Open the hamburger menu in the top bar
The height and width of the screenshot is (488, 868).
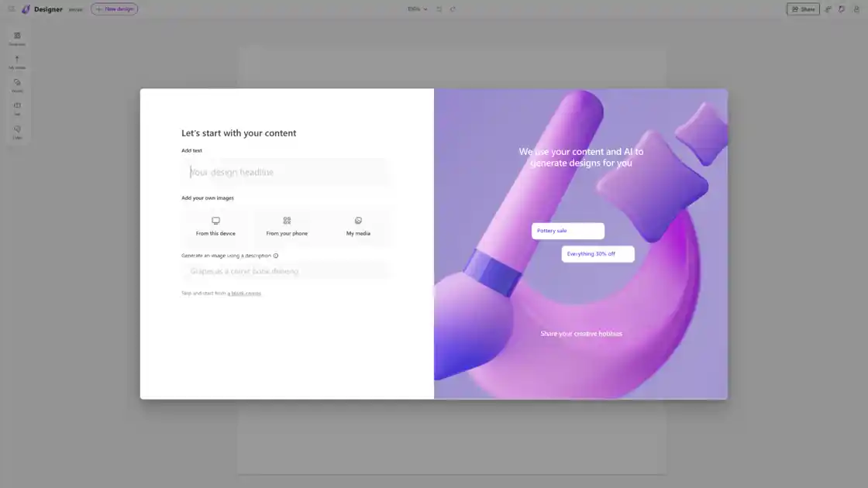click(x=11, y=9)
